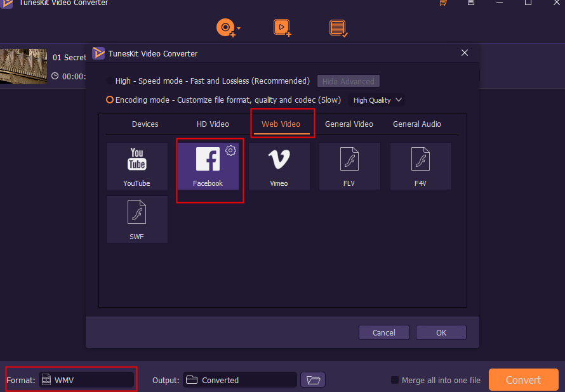Open the menu list icon in title bar
Screen dimensions: 565x392
pyautogui.click(x=470, y=3)
